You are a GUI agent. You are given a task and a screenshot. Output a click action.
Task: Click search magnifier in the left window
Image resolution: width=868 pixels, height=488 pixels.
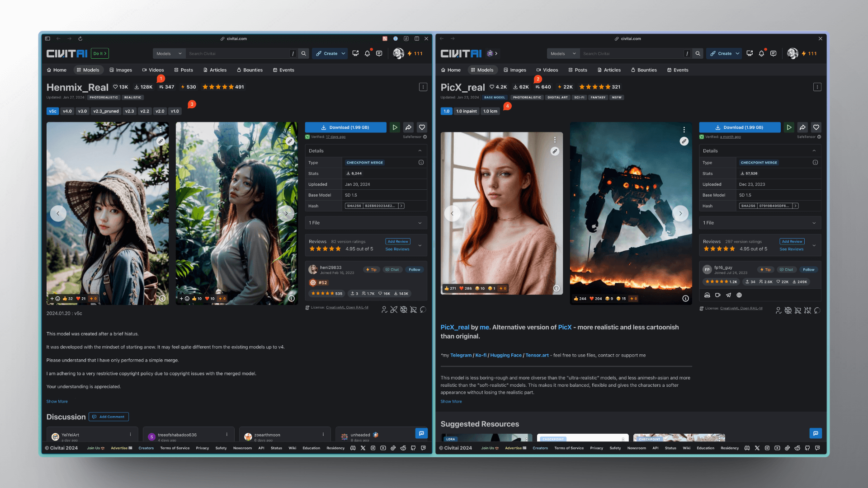pos(304,53)
